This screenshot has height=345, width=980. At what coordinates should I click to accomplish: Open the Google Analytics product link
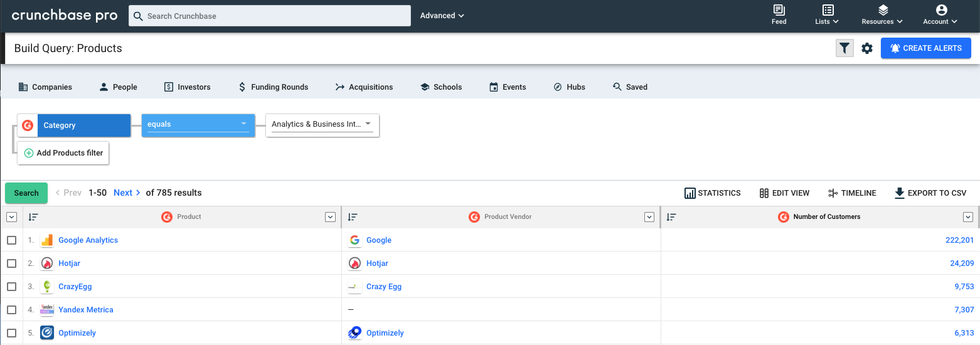click(x=88, y=240)
